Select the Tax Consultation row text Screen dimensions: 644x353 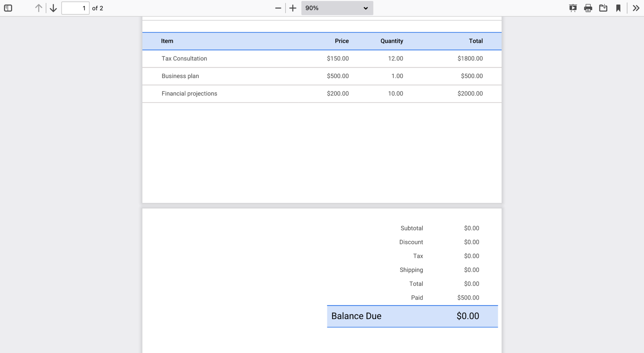tap(184, 59)
